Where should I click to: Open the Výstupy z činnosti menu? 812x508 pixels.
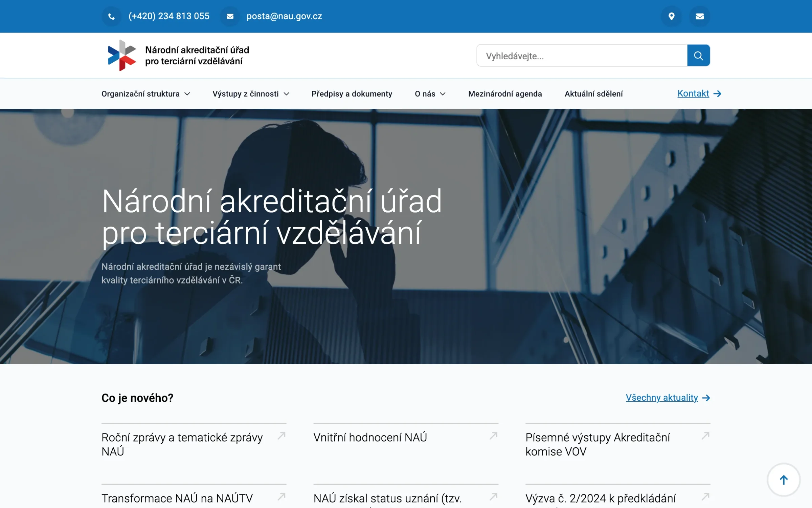(246, 94)
